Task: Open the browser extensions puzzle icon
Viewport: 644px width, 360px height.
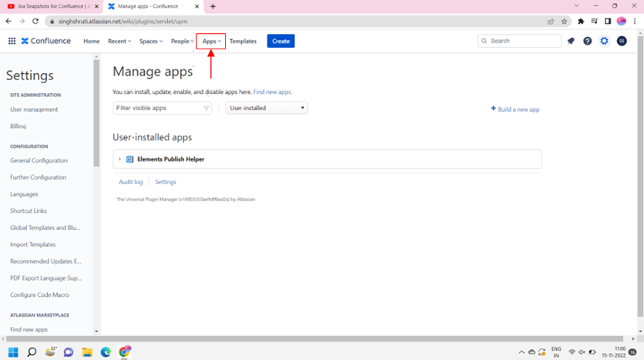Action: coord(581,22)
